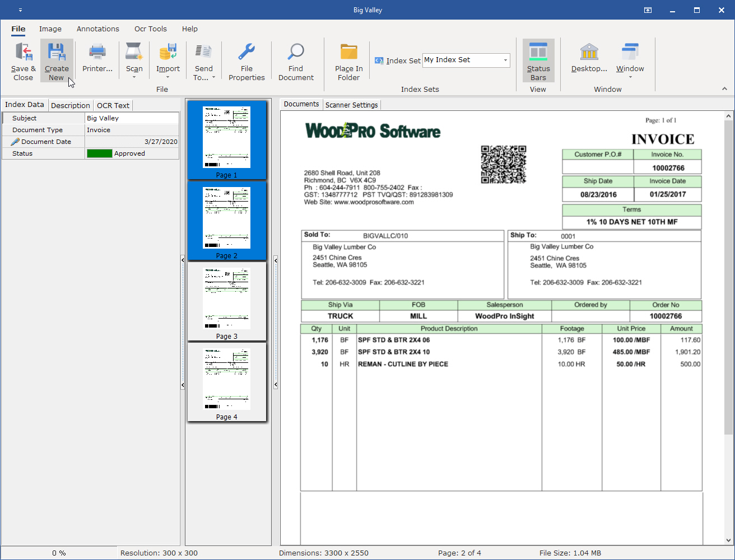Click the Document Date value 3/27/2020
The width and height of the screenshot is (735, 560).
point(132,142)
